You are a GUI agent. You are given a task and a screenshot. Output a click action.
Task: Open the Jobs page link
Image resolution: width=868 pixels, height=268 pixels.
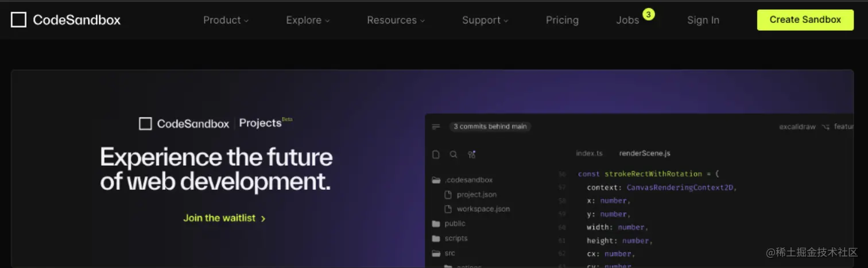(x=627, y=20)
